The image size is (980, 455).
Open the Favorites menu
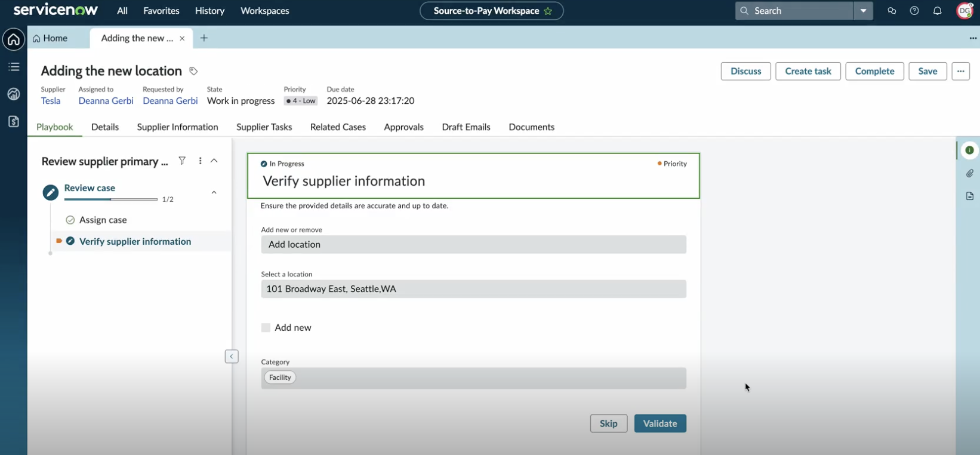coord(161,11)
